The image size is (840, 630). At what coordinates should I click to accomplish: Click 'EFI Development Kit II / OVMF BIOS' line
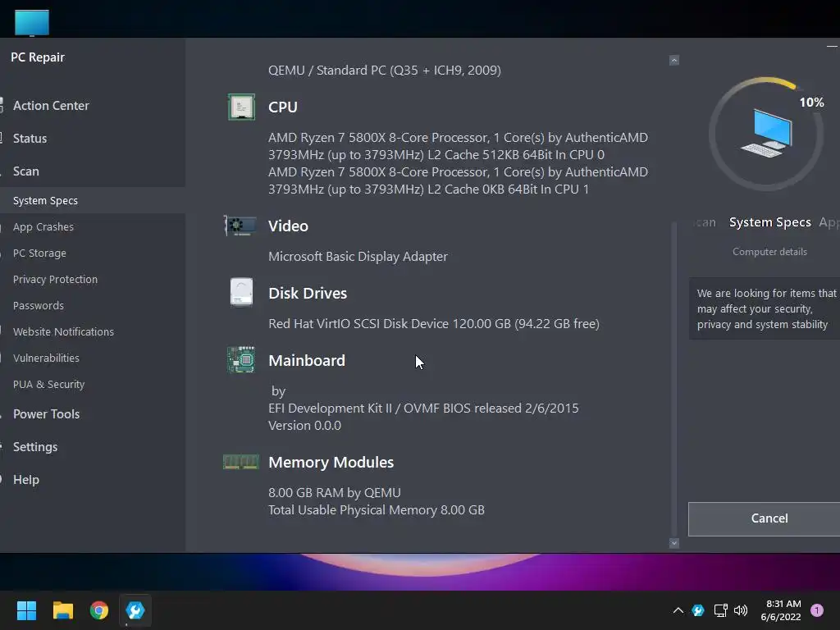pos(423,409)
